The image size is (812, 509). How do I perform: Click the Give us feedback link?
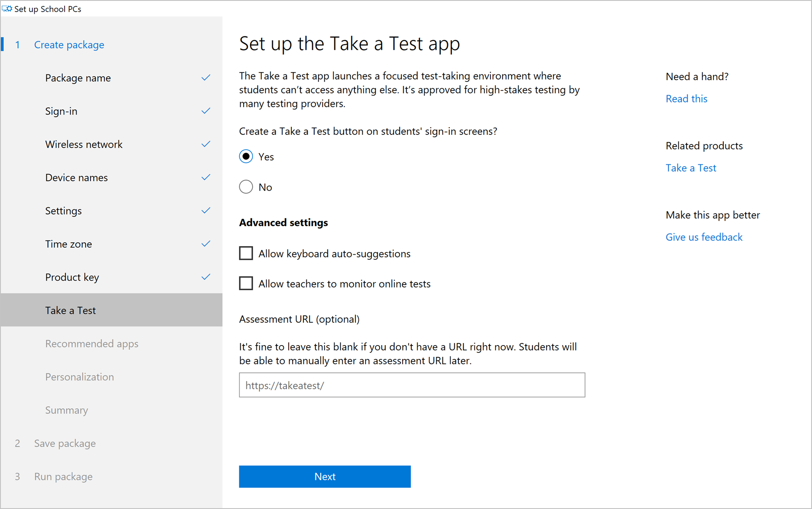(x=704, y=237)
